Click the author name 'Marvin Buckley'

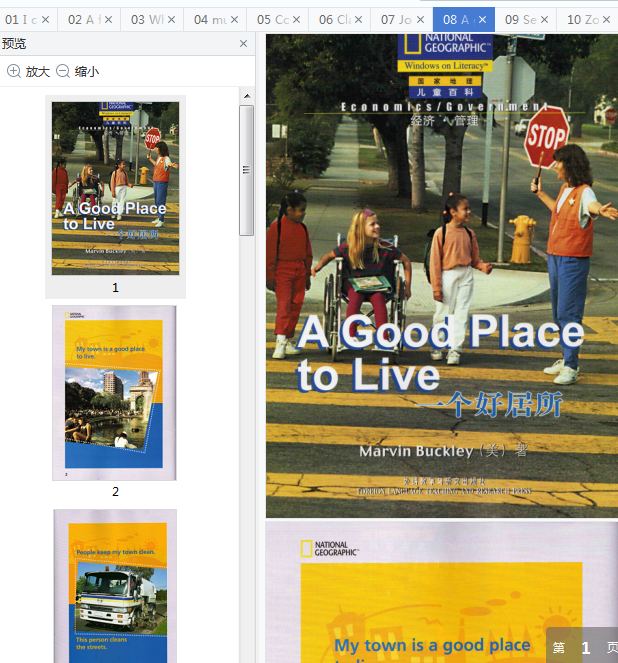click(x=416, y=451)
